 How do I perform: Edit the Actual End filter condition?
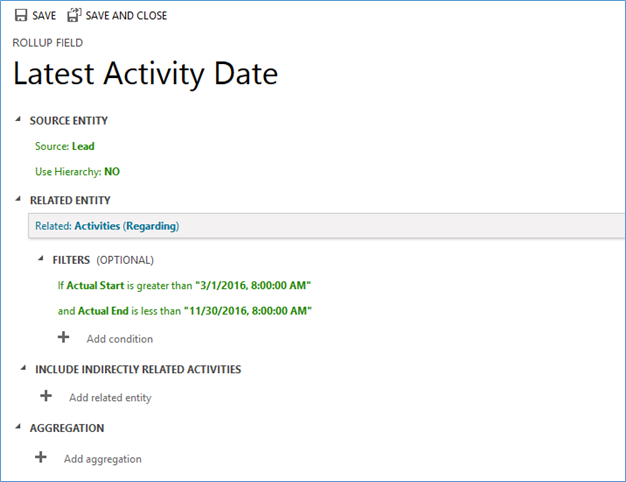click(184, 311)
